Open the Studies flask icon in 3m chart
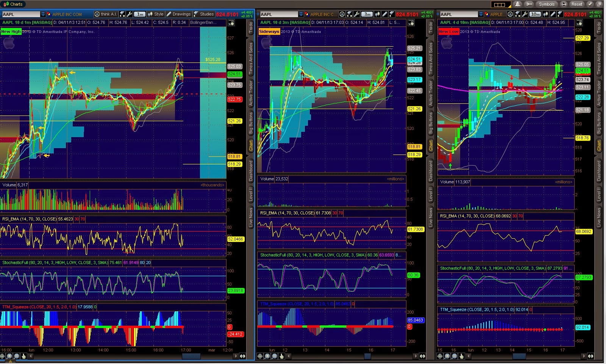This screenshot has width=606, height=364. 392,14
